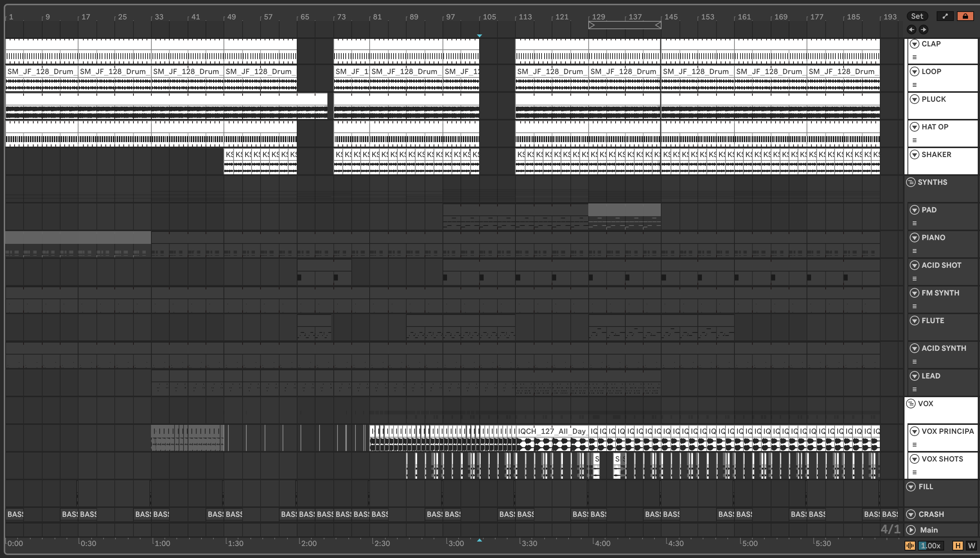Toggle automation mode button
Image resolution: width=980 pixels, height=558 pixels.
(x=945, y=16)
